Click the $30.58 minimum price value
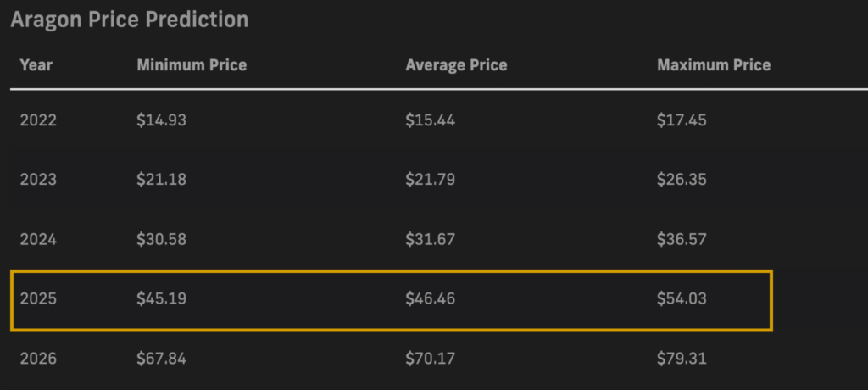The image size is (868, 390). click(x=162, y=239)
